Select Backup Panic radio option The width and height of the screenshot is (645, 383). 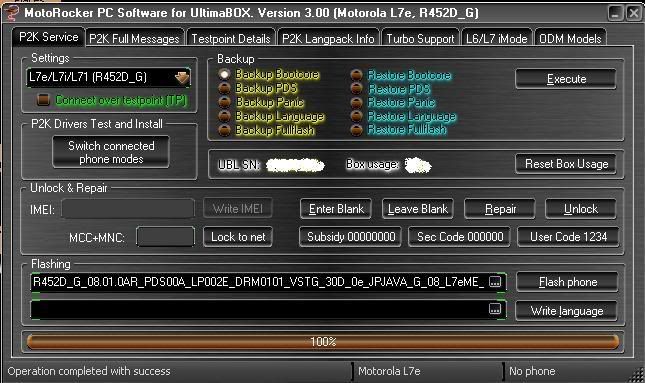point(224,102)
